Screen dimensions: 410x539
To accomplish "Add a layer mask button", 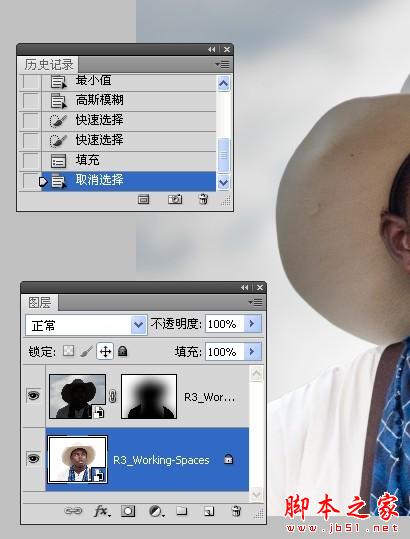I will pos(128,511).
